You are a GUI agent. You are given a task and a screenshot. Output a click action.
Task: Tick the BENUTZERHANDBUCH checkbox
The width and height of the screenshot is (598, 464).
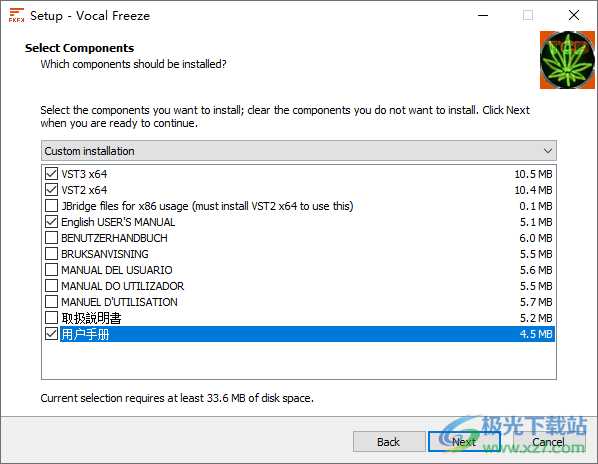coord(51,238)
